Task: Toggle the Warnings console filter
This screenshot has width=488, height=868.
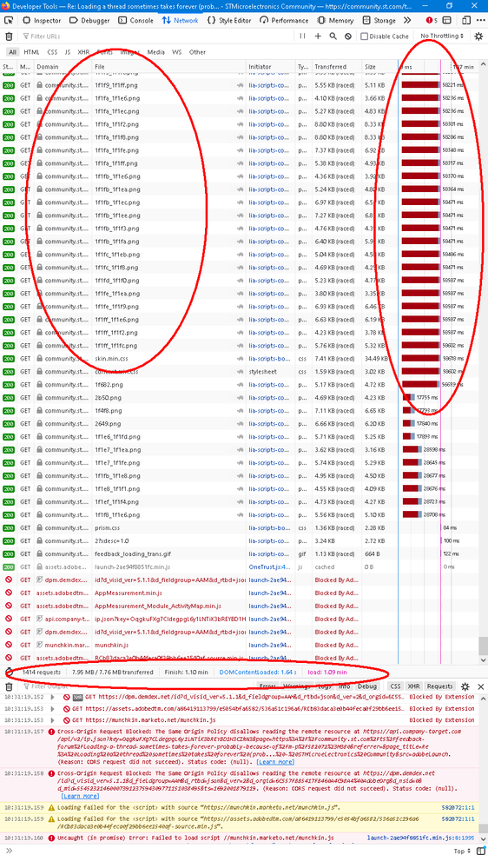Action: (x=296, y=686)
